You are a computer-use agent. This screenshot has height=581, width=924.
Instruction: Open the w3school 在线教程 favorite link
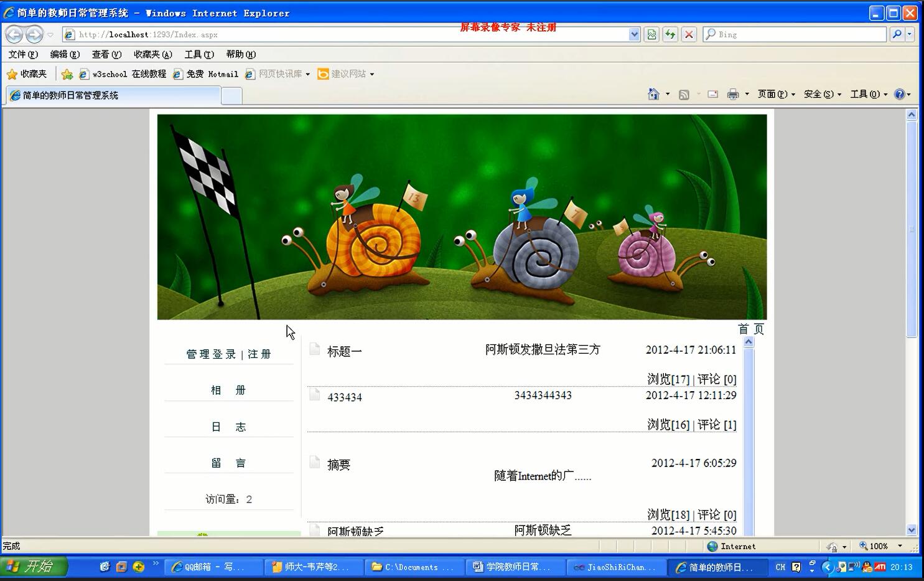click(123, 74)
